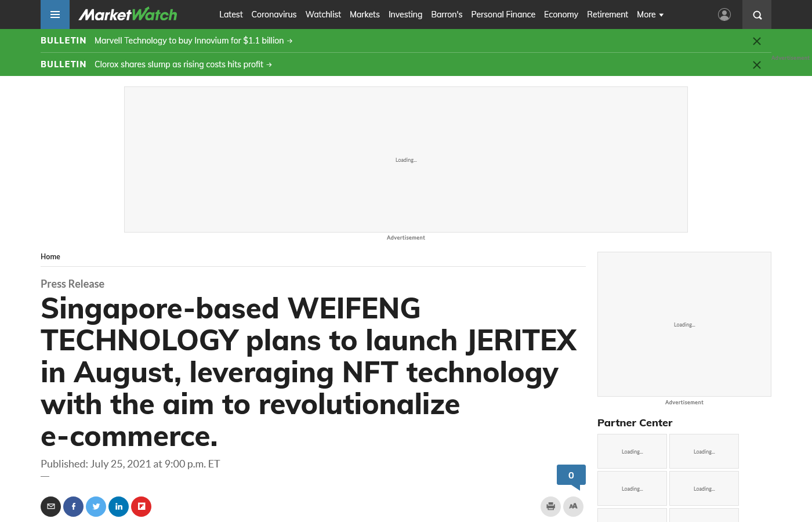The image size is (812, 522).
Task: Open the user profile icon
Action: 724,14
